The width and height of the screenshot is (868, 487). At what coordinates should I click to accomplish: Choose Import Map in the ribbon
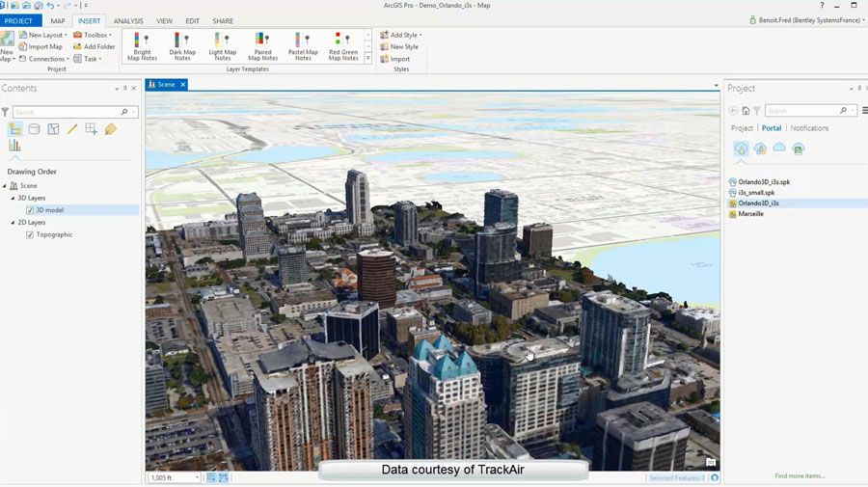click(41, 47)
